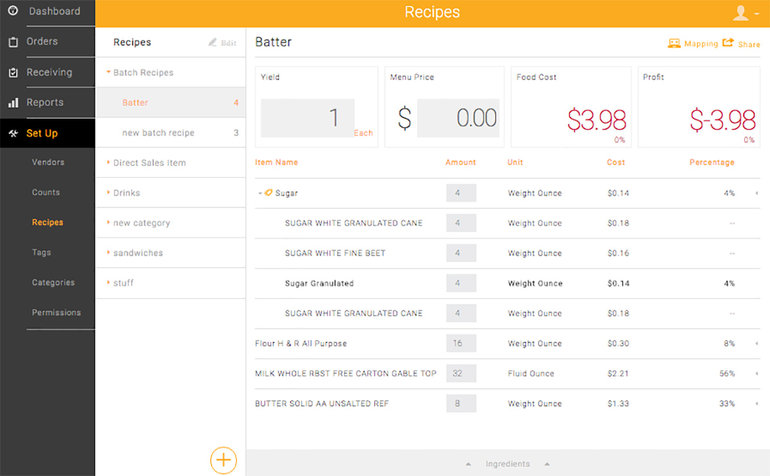Image resolution: width=770 pixels, height=476 pixels.
Task: Open Permissions under Set Up
Action: (56, 312)
